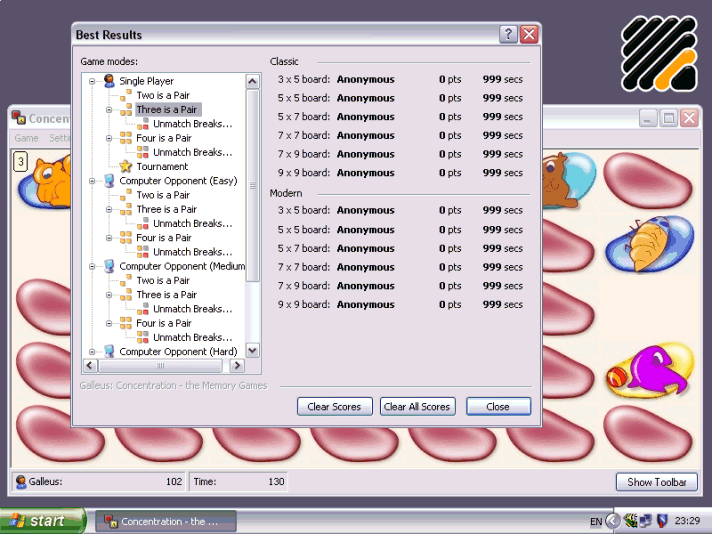Click the Computer Opponent (Hard) icon

(109, 352)
